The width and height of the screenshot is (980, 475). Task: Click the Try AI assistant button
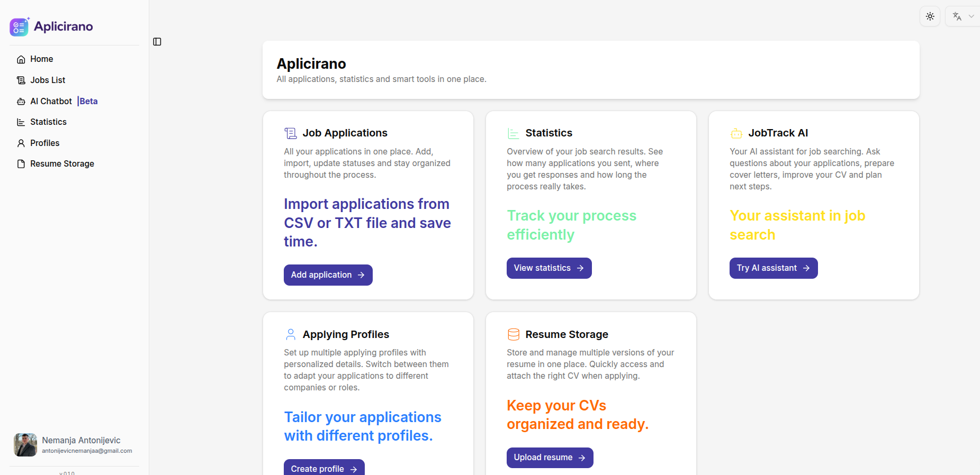(773, 268)
